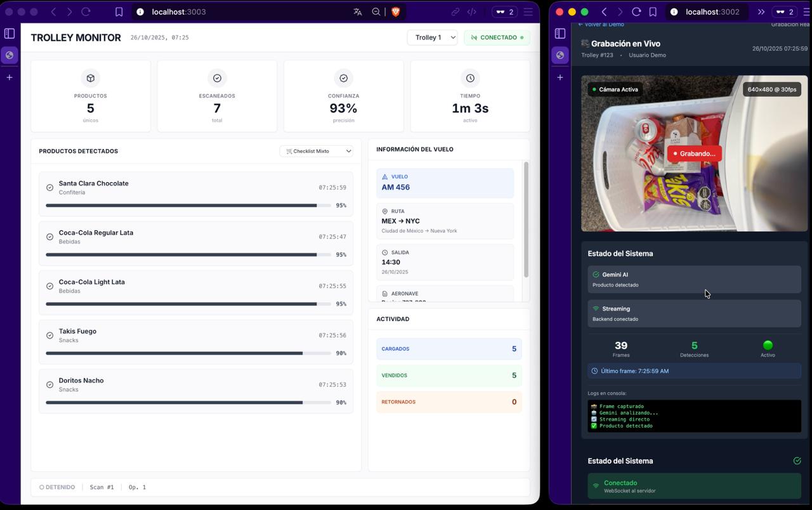Screen dimensions: 812x510
Task: Click the AM 456 flight number
Action: (395, 187)
